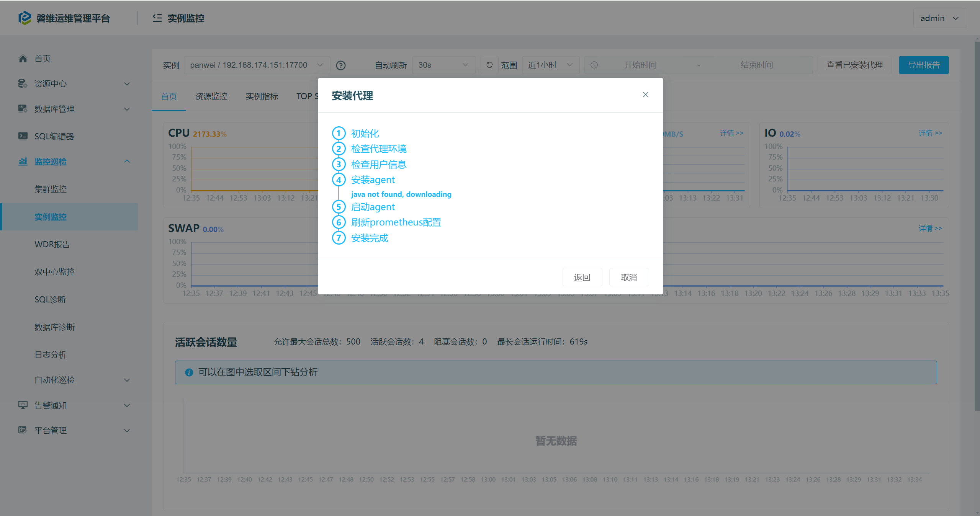Image resolution: width=980 pixels, height=516 pixels.
Task: Click the 取消 button in dialog
Action: (628, 277)
